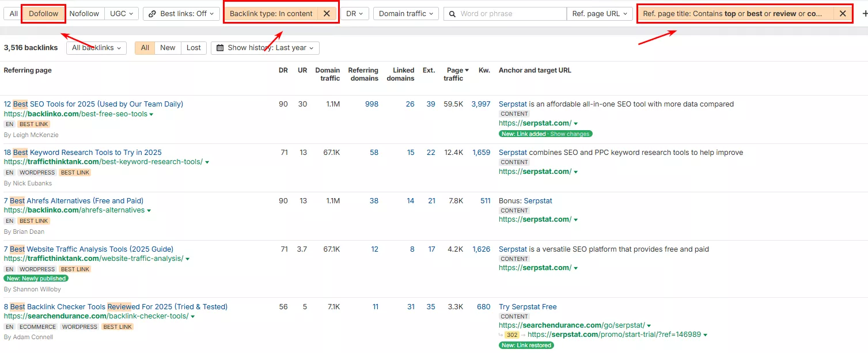Click the Show changes link badge

[570, 134]
